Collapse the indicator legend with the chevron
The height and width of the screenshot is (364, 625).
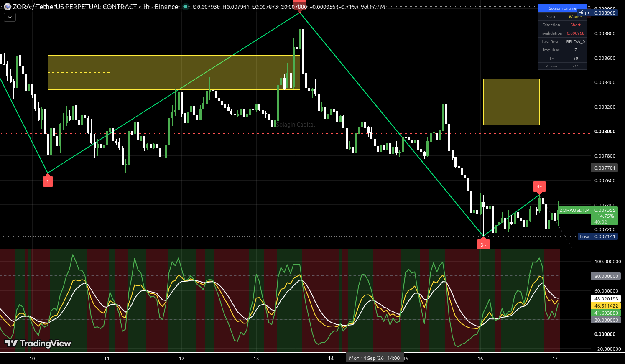[x=10, y=18]
